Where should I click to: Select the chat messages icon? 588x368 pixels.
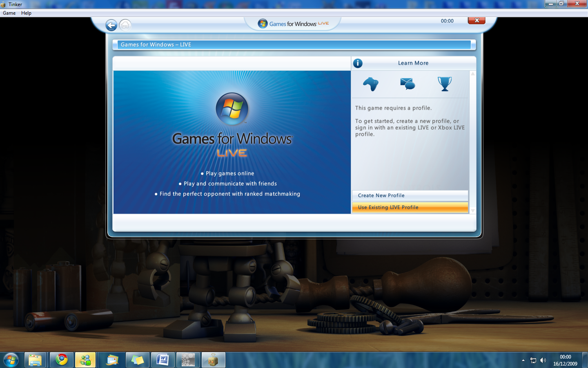pyautogui.click(x=408, y=84)
